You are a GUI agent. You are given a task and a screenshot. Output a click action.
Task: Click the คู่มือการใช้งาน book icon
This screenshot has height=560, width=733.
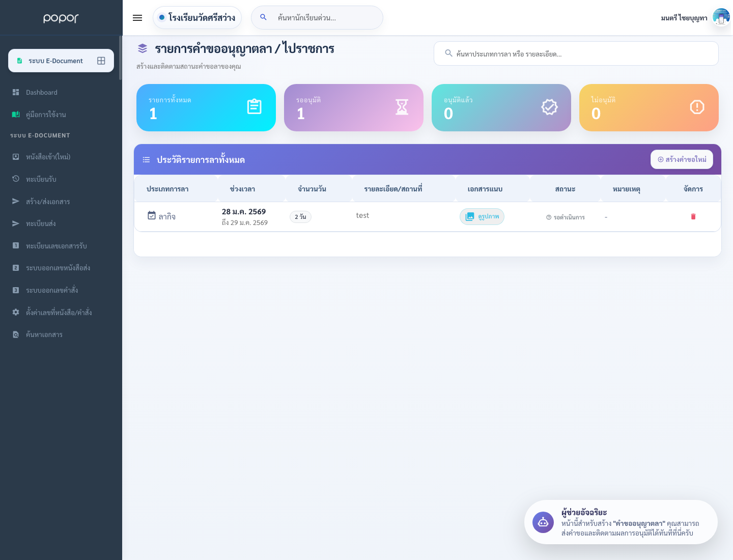(16, 115)
